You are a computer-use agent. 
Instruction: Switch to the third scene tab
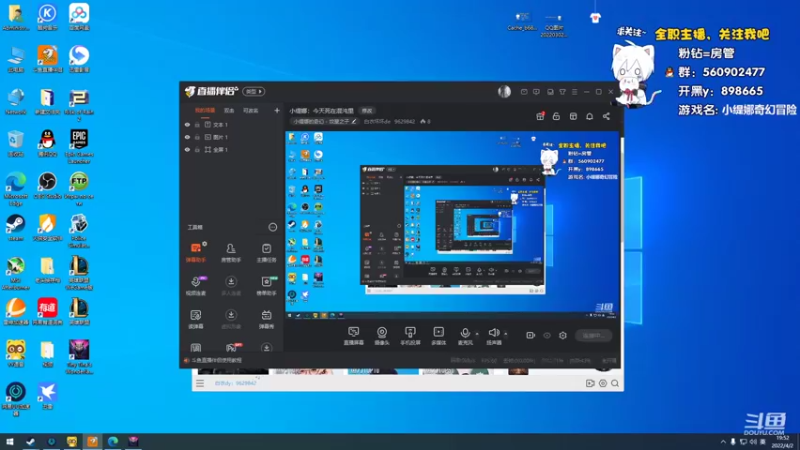[250, 110]
